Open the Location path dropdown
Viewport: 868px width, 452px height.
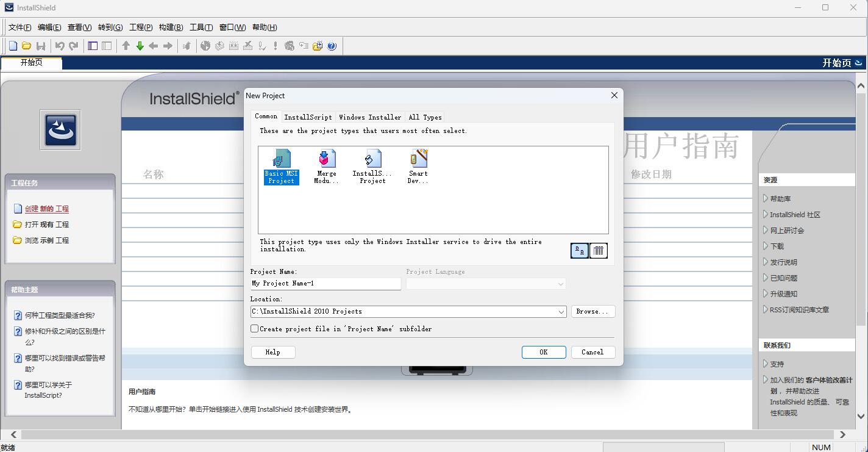tap(561, 312)
